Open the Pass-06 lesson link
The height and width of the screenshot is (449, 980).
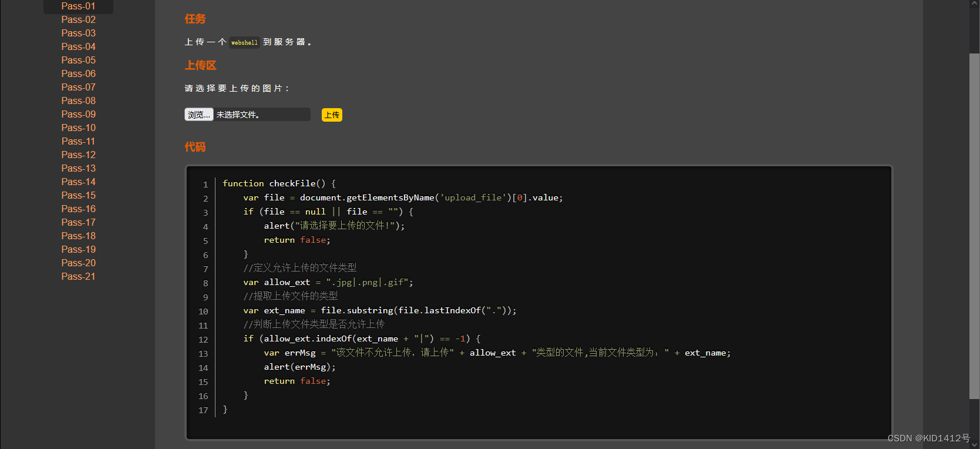[78, 73]
